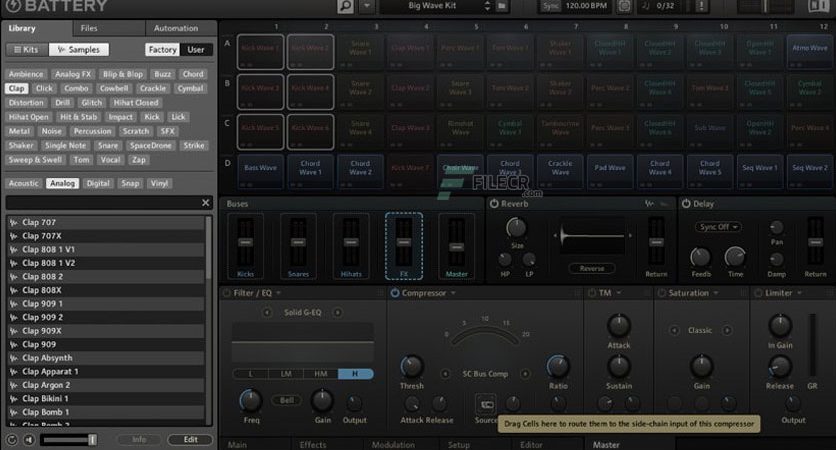Click the loop preview icon at bottom left
836x450 pixels.
pos(12,440)
